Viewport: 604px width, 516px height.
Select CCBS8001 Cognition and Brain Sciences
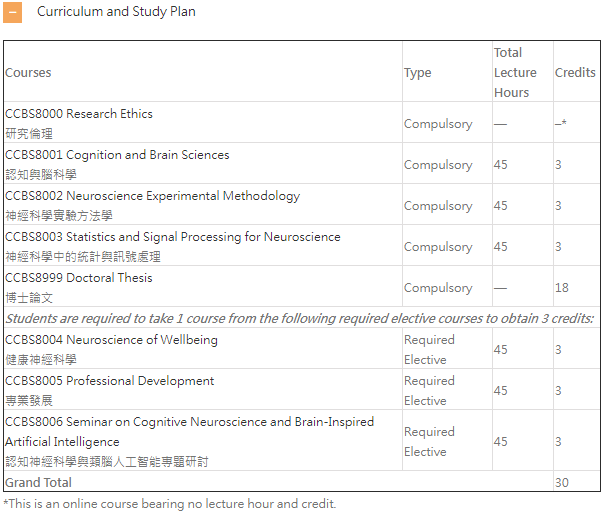[x=117, y=155]
